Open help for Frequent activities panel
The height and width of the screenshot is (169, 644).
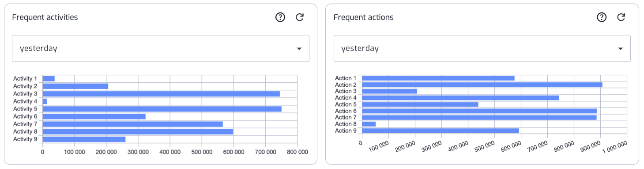pos(280,17)
